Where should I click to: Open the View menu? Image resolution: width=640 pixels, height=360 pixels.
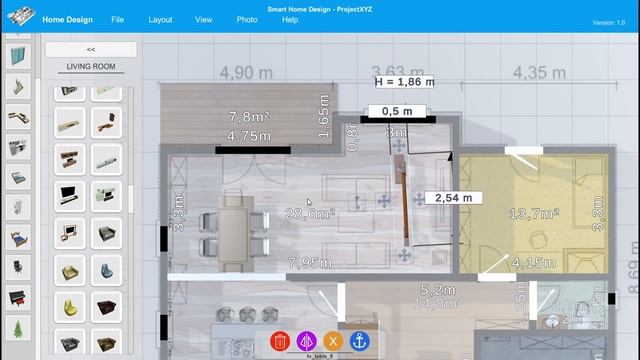point(203,20)
